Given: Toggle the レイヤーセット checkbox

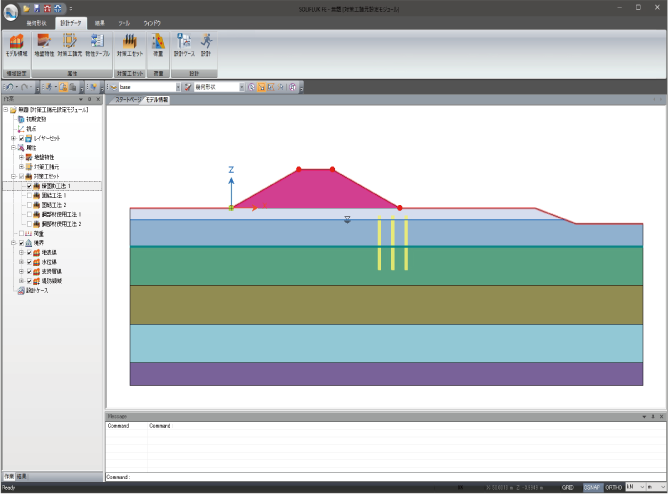Looking at the screenshot, I should [x=21, y=138].
